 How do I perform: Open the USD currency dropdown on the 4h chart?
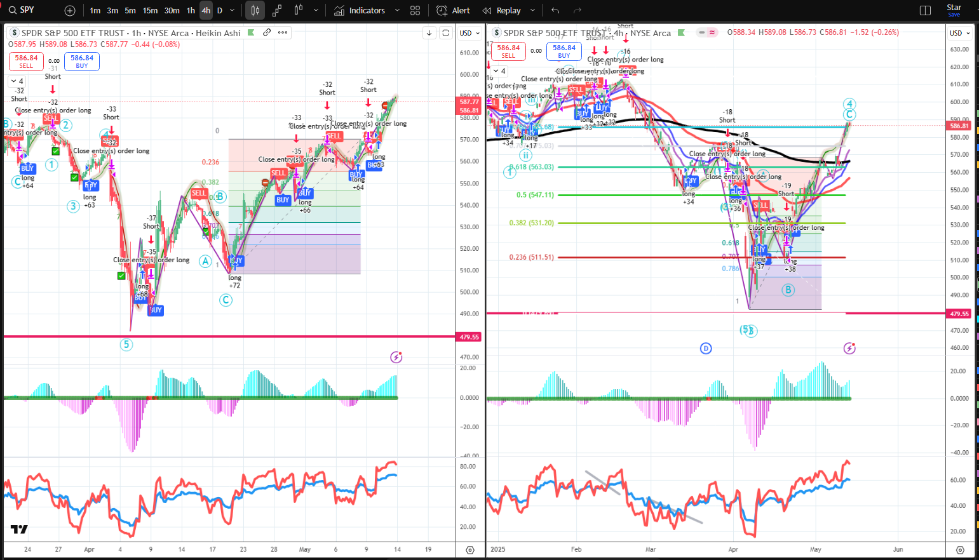pos(959,33)
